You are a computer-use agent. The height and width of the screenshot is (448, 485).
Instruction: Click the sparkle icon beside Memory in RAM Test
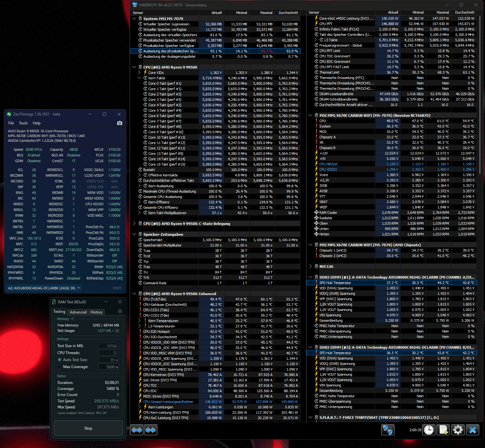click(73, 319)
